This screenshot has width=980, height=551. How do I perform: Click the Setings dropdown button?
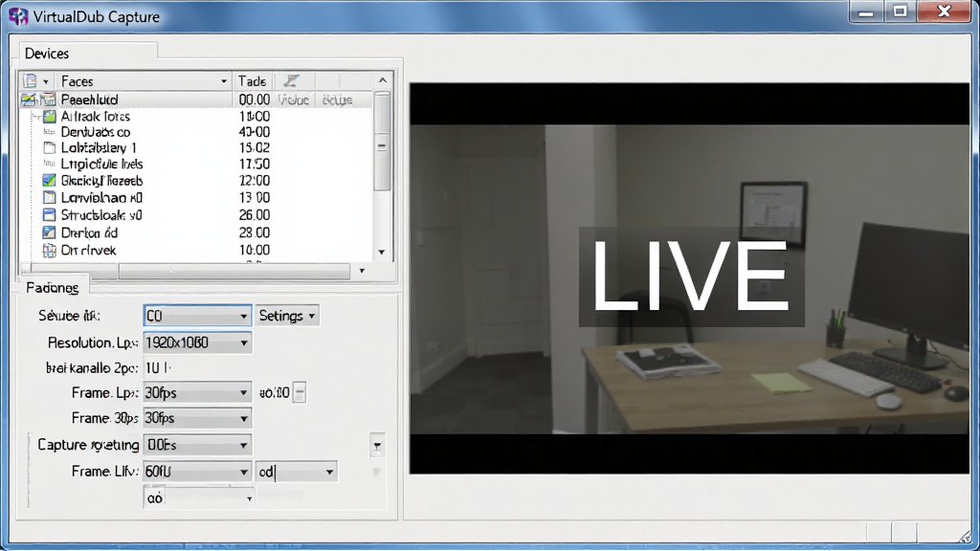pyautogui.click(x=287, y=316)
